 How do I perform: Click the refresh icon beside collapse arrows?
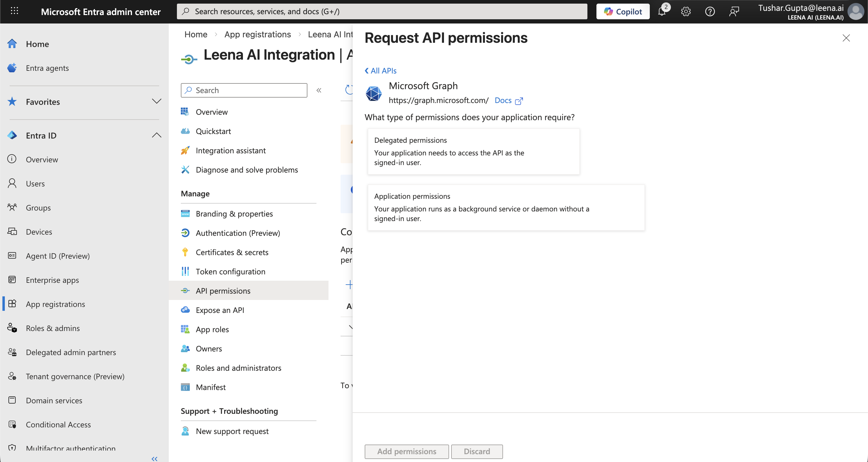coord(349,89)
